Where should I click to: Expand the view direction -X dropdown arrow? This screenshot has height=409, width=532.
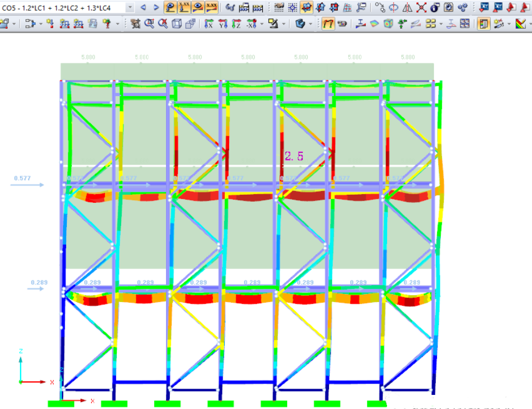[x=259, y=24]
